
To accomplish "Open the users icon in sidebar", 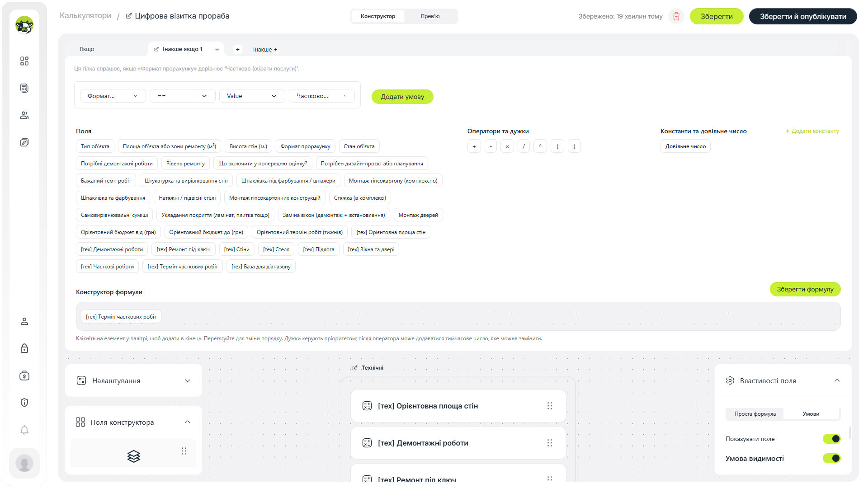I will (x=24, y=115).
